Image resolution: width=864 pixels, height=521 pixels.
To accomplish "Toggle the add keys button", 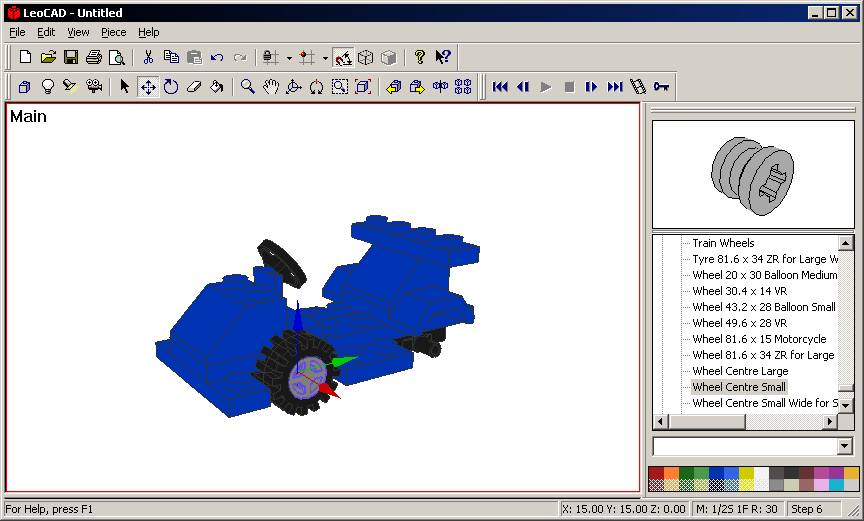I will [x=661, y=87].
